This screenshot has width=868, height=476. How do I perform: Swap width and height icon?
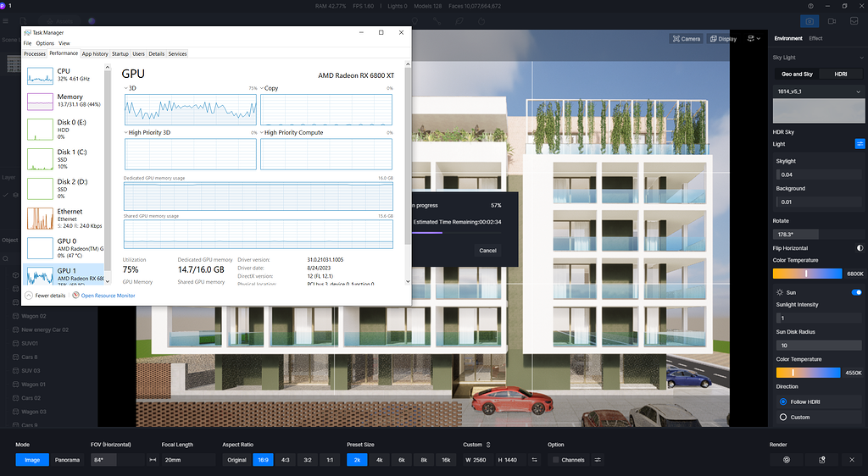[x=534, y=460]
